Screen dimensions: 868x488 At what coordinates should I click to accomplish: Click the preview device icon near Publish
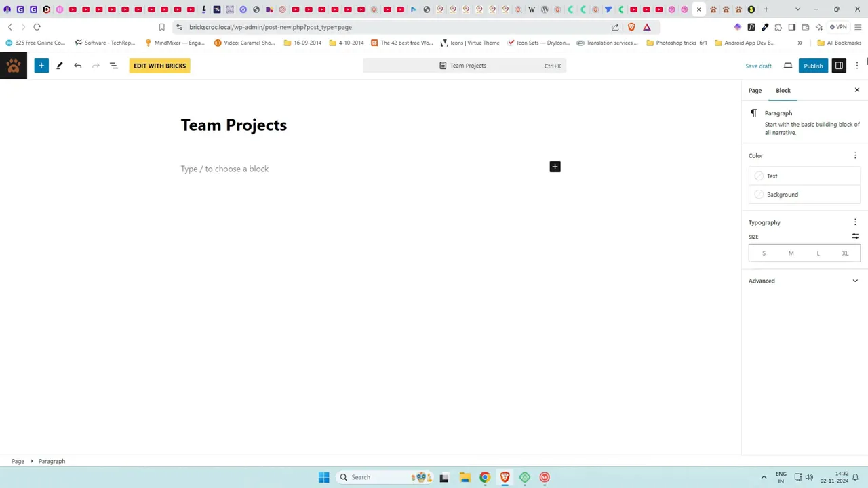(787, 66)
